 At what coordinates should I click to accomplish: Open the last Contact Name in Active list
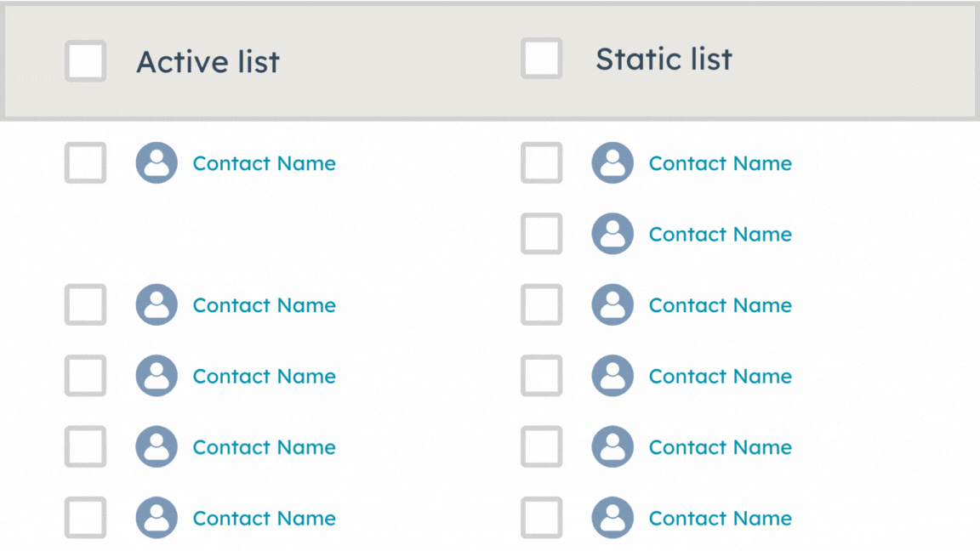point(264,518)
